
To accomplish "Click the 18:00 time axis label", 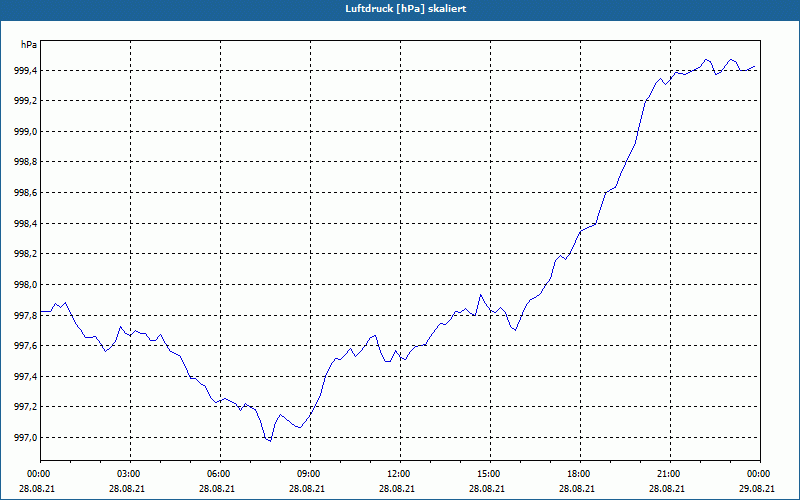I will (x=578, y=474).
